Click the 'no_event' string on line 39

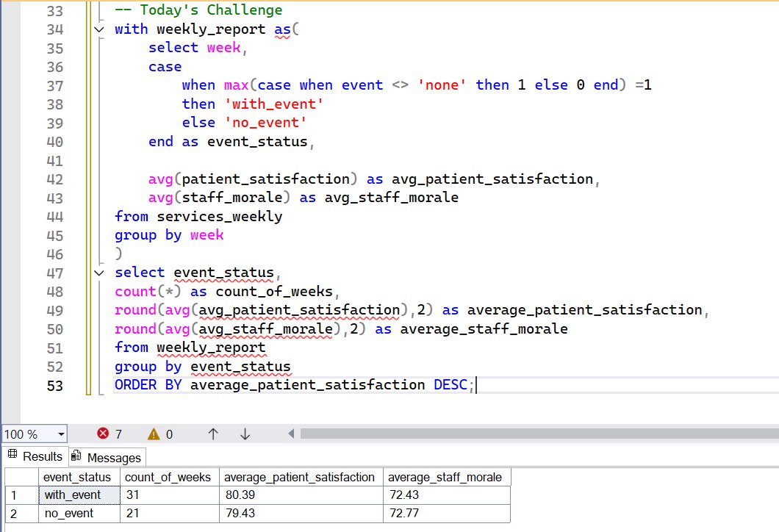point(266,123)
